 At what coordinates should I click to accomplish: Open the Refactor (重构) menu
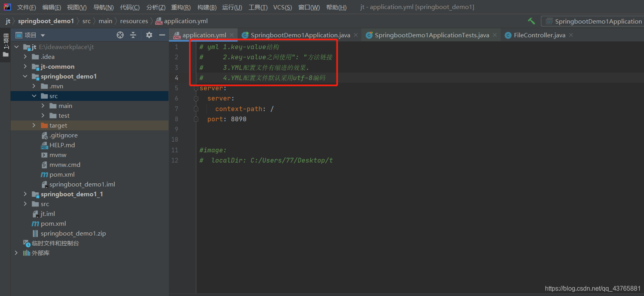tap(181, 7)
